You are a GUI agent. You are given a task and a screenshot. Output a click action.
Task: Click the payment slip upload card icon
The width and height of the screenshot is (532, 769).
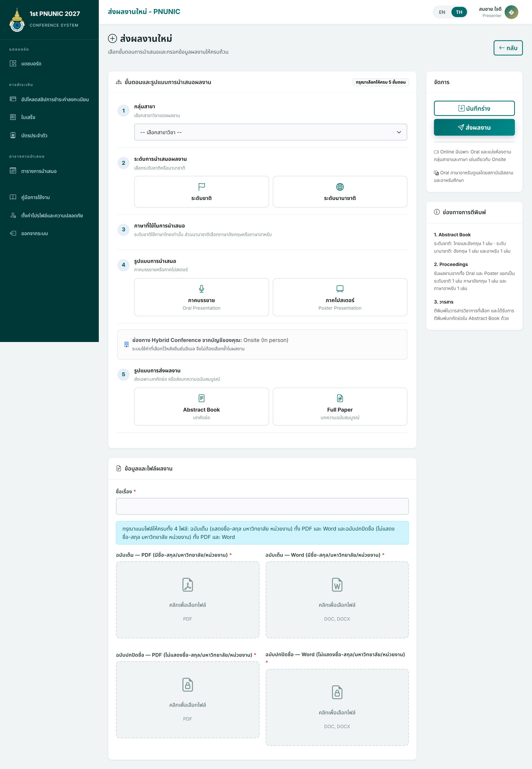tap(13, 99)
